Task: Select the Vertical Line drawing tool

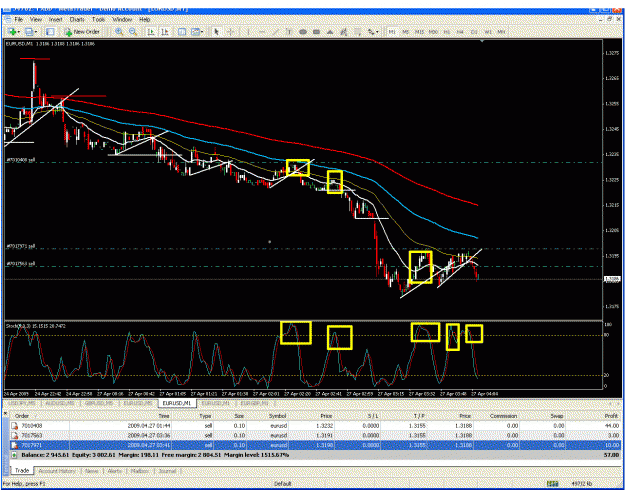Action: pos(248,31)
